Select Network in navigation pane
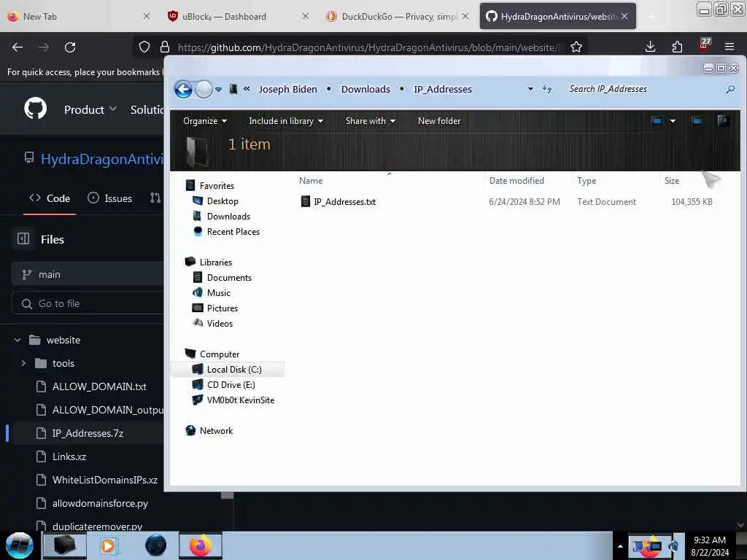 tap(209, 430)
